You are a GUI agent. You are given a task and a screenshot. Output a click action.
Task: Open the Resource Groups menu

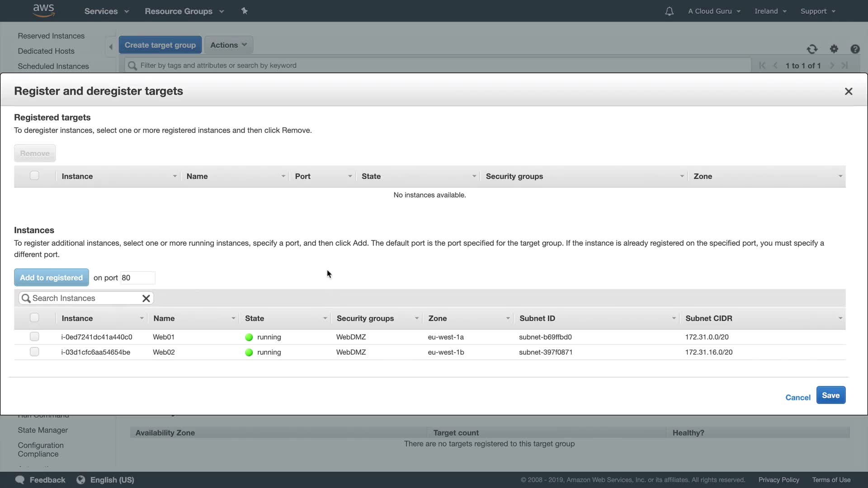pyautogui.click(x=184, y=11)
